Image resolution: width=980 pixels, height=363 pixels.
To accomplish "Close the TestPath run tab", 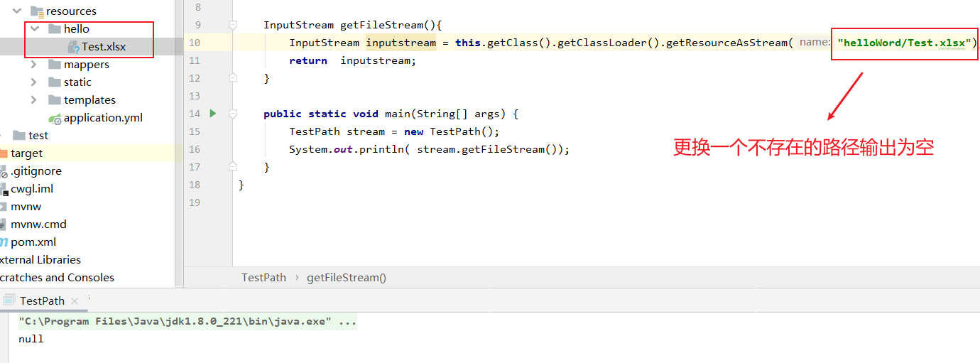I will [75, 301].
